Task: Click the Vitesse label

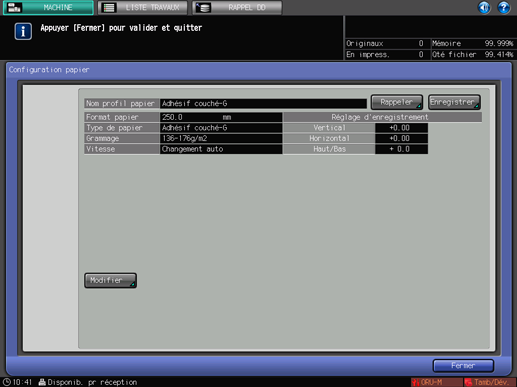Action: (122, 149)
